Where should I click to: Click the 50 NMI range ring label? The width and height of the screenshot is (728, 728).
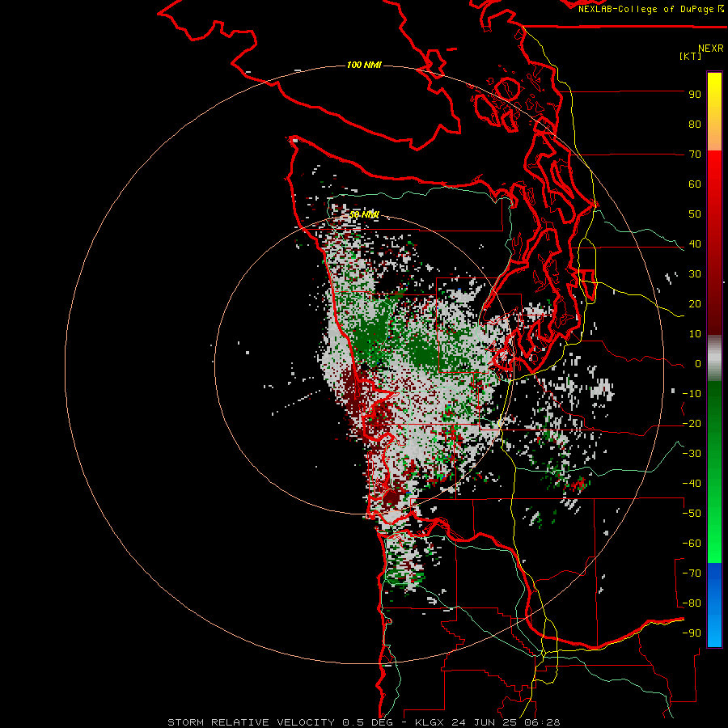[x=364, y=215]
